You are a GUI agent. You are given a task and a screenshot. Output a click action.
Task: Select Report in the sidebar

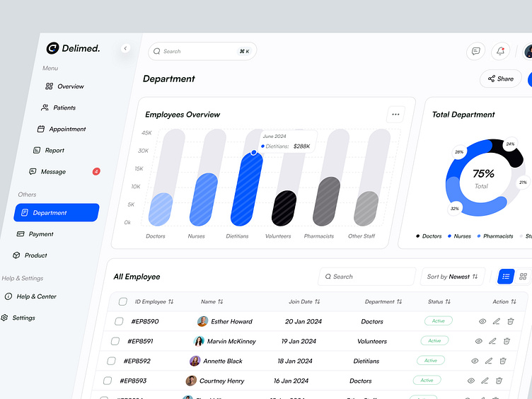pos(49,150)
